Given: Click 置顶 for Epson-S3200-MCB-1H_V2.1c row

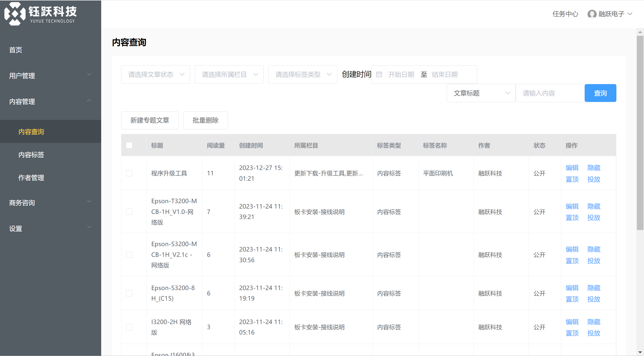Looking at the screenshot, I should [572, 261].
